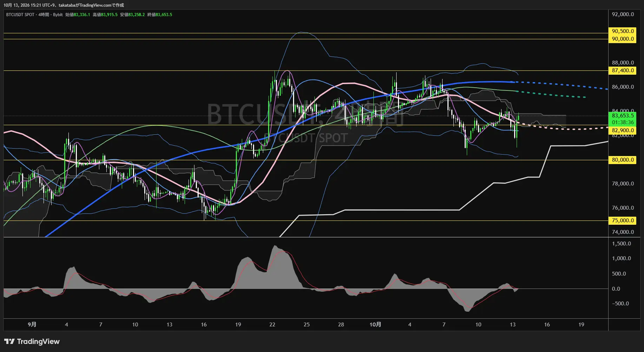
Task: Click the 80,000.0 yellow price label
Action: pos(622,160)
